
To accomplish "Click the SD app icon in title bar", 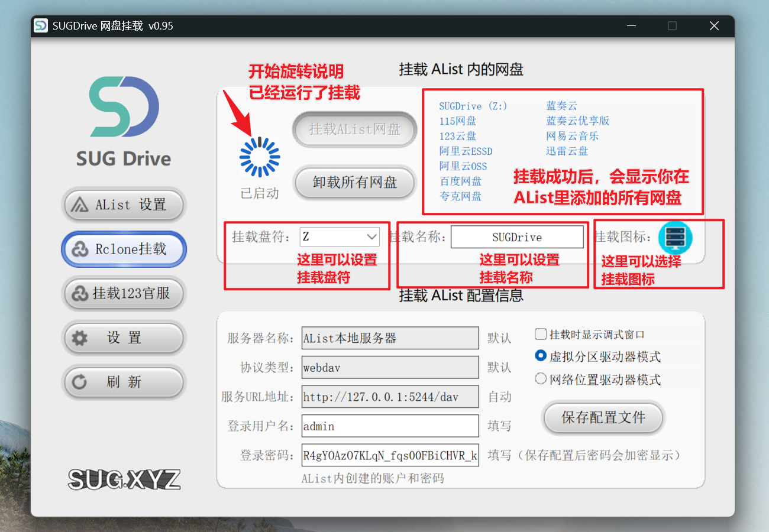I will (x=41, y=26).
